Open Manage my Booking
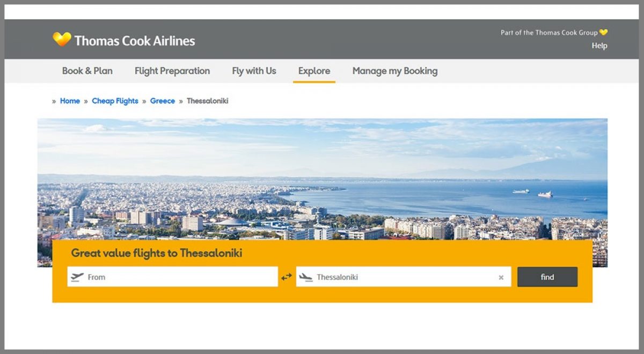 coord(395,71)
